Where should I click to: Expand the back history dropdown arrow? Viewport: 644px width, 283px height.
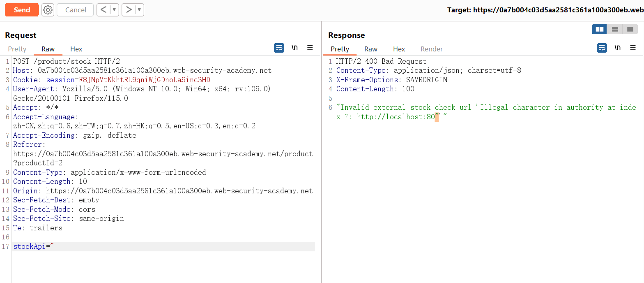pyautogui.click(x=114, y=10)
